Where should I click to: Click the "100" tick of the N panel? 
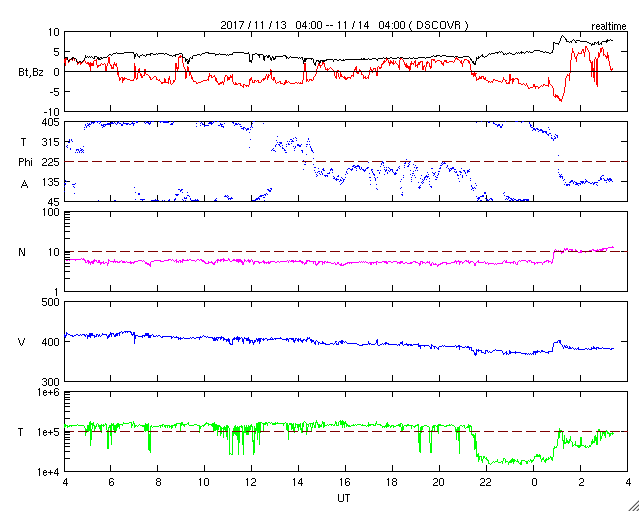(52, 212)
